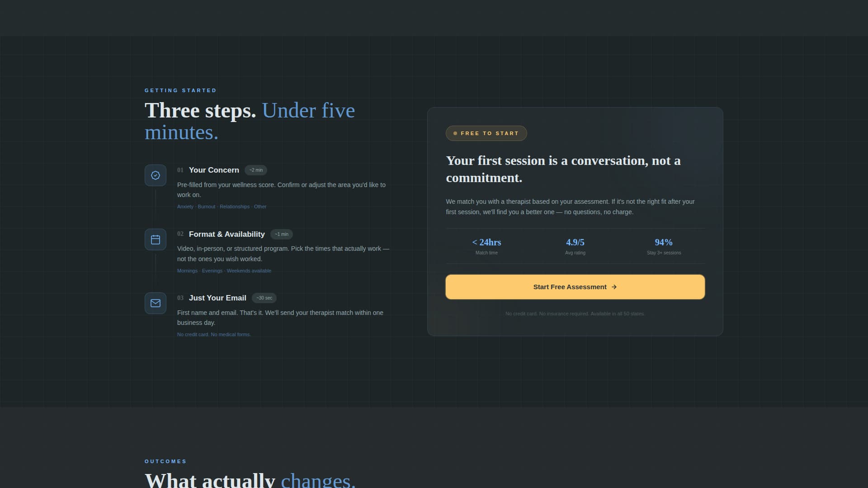Viewport: 868px width, 488px height.
Task: Open the envelope icon next to Just Your Email
Action: (155, 303)
